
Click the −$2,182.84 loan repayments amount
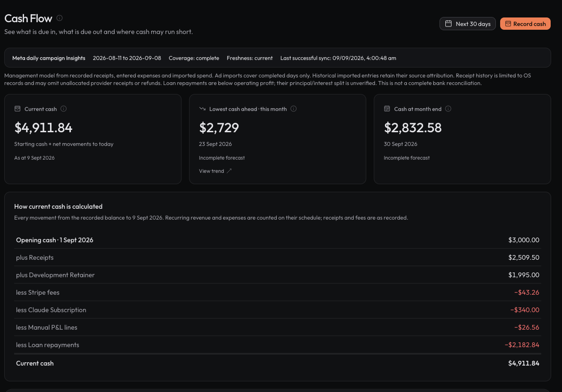pyautogui.click(x=522, y=345)
